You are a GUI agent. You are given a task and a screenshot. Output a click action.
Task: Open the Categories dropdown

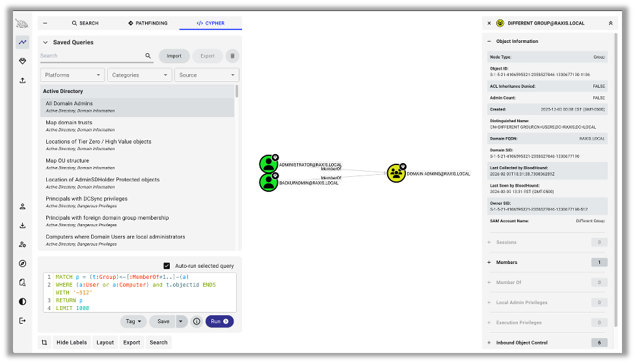click(140, 75)
